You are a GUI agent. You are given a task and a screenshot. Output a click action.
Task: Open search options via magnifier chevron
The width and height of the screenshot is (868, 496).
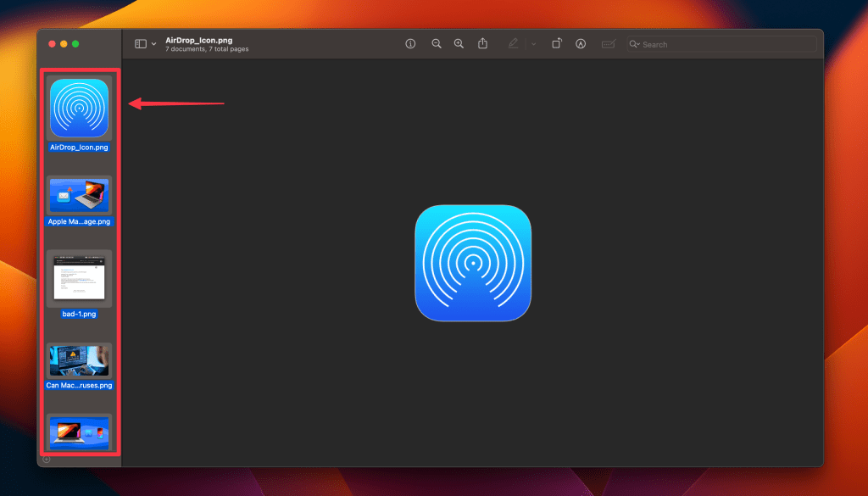[x=635, y=44]
